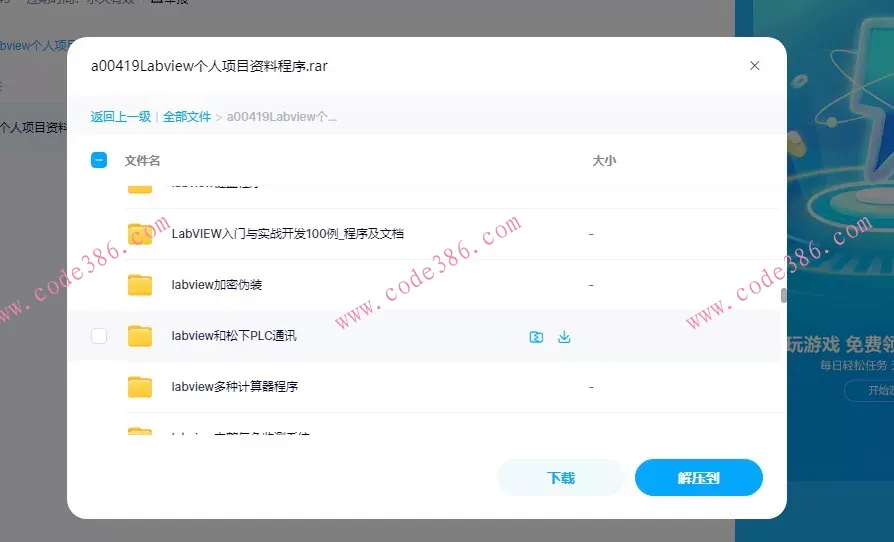The height and width of the screenshot is (542, 894).
Task: Open the labview和松下PLC通讯 folder icon
Action: 140,336
